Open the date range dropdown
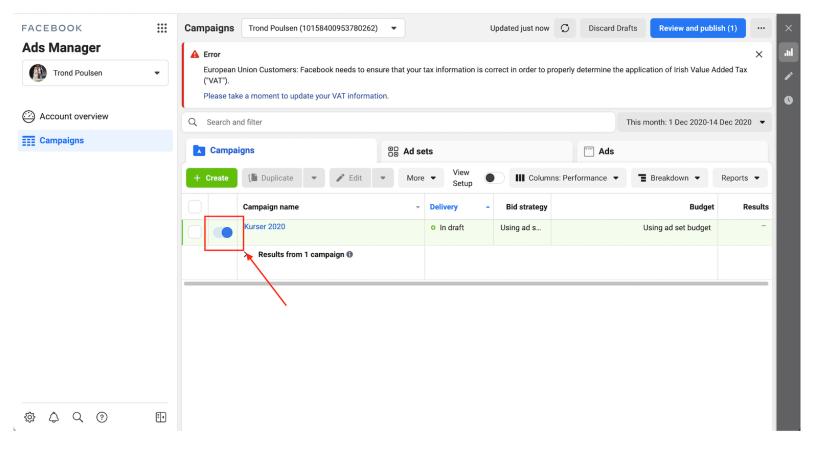This screenshot has width=814, height=460. (695, 122)
